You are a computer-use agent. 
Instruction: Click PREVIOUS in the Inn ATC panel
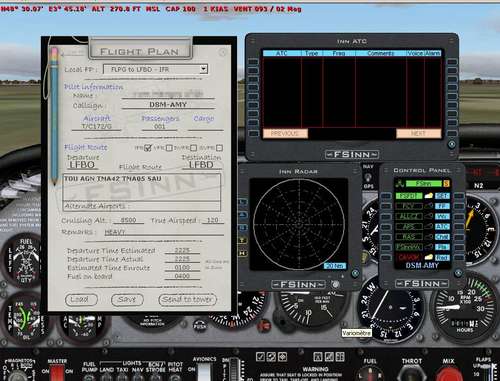[285, 133]
